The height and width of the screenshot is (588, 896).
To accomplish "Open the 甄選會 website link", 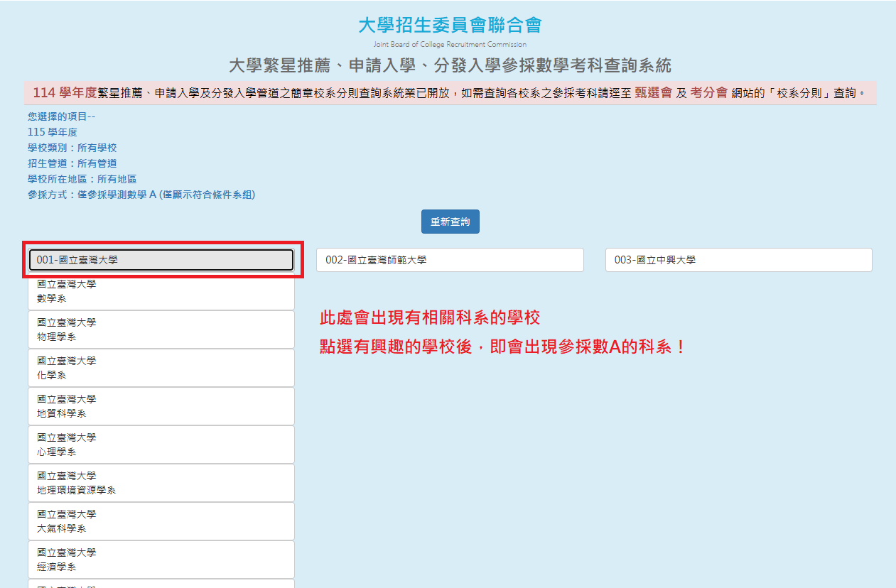I will pos(653,93).
